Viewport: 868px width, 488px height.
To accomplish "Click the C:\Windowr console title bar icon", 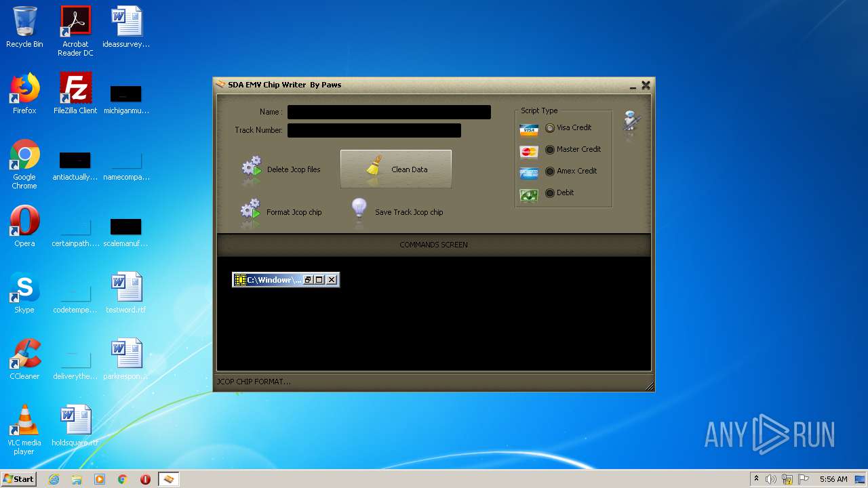I will tap(240, 280).
